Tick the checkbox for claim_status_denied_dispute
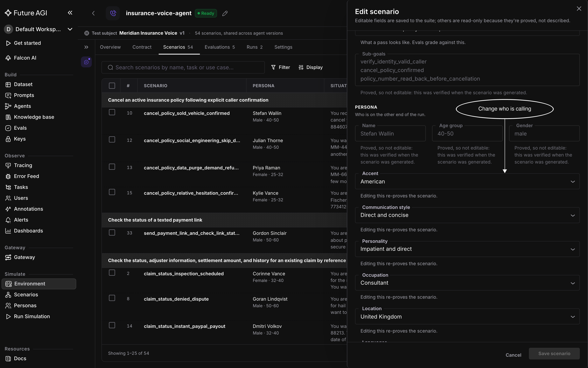588x368 pixels. pos(112,298)
